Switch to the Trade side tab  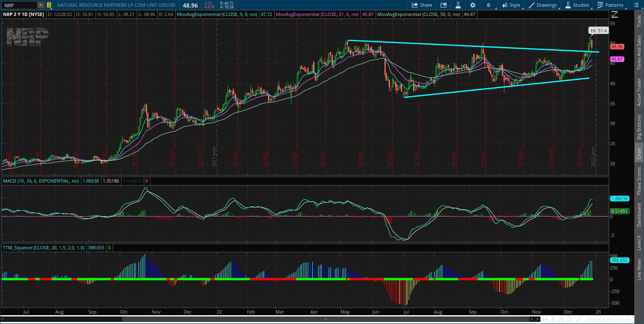[x=639, y=21]
